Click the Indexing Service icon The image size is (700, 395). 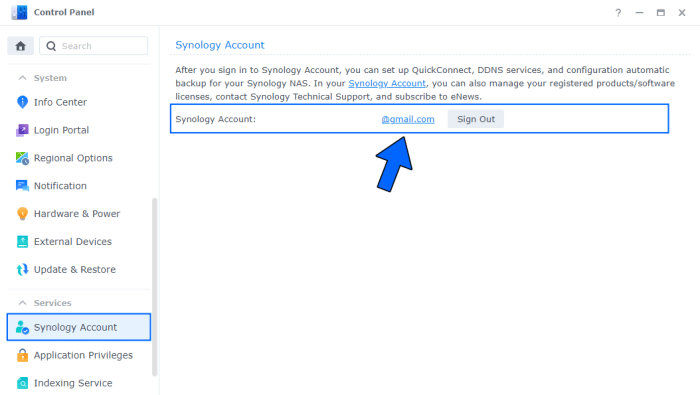click(22, 383)
